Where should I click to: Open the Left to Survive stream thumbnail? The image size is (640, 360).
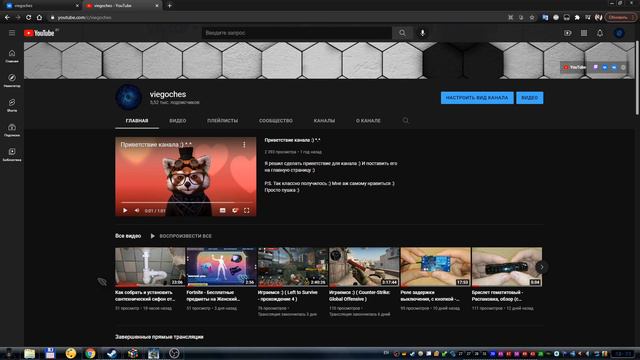click(293, 267)
